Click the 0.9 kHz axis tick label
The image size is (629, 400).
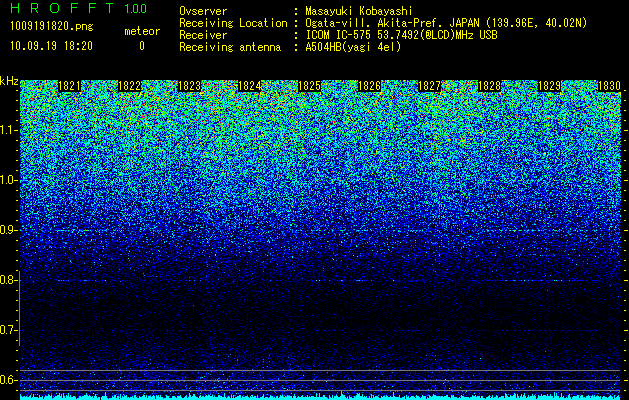pos(8,230)
